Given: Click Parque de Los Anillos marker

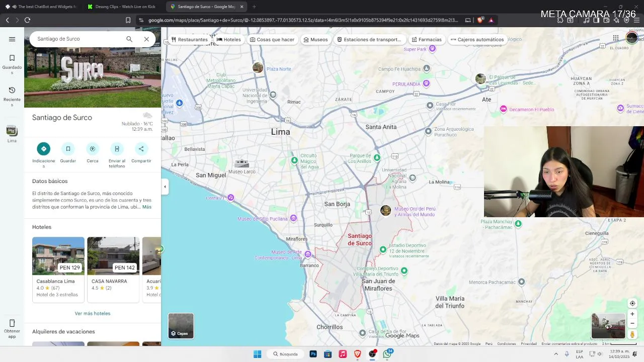Looking at the screenshot, I should click(377, 158).
